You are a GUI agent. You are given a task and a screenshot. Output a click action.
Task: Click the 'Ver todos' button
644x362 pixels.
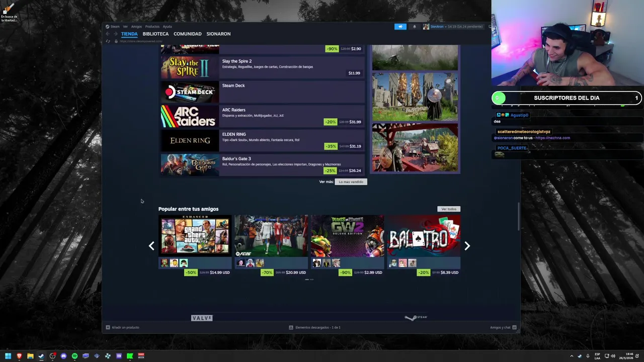(449, 209)
